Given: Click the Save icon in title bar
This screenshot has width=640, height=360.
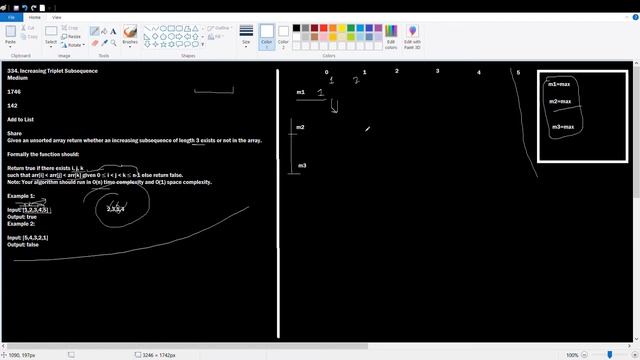Looking at the screenshot, I should [16, 8].
